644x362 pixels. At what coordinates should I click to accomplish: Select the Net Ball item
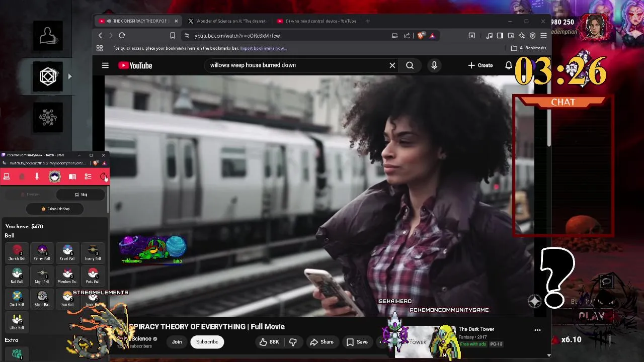tap(17, 276)
